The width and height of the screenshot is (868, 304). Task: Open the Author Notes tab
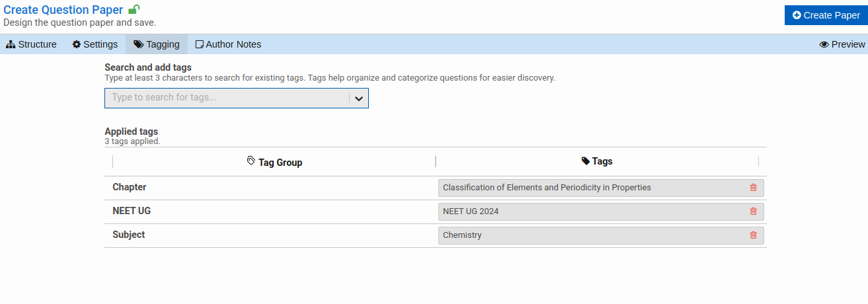click(x=228, y=44)
